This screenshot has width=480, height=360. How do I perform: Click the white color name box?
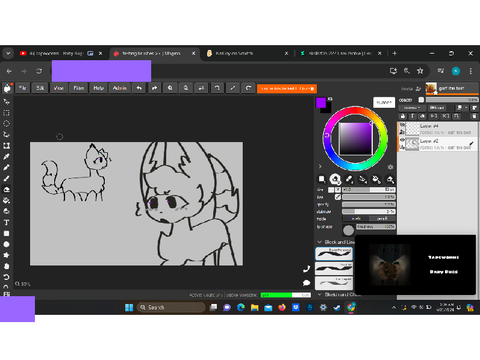[x=384, y=102]
